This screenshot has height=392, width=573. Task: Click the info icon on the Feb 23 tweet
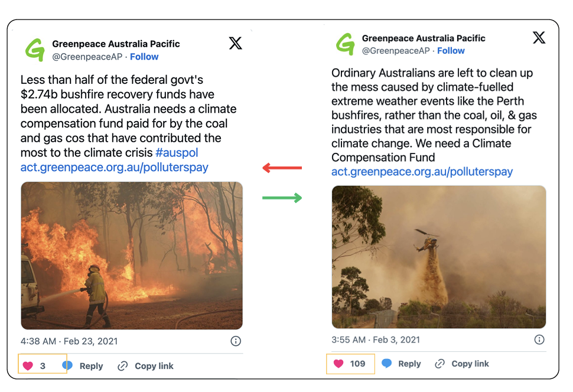click(235, 341)
